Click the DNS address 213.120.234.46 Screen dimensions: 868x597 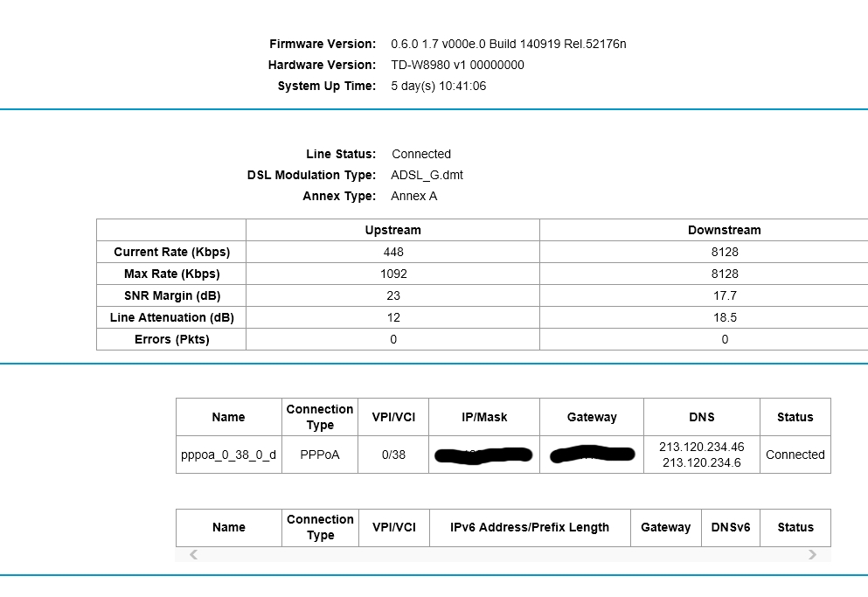702,447
